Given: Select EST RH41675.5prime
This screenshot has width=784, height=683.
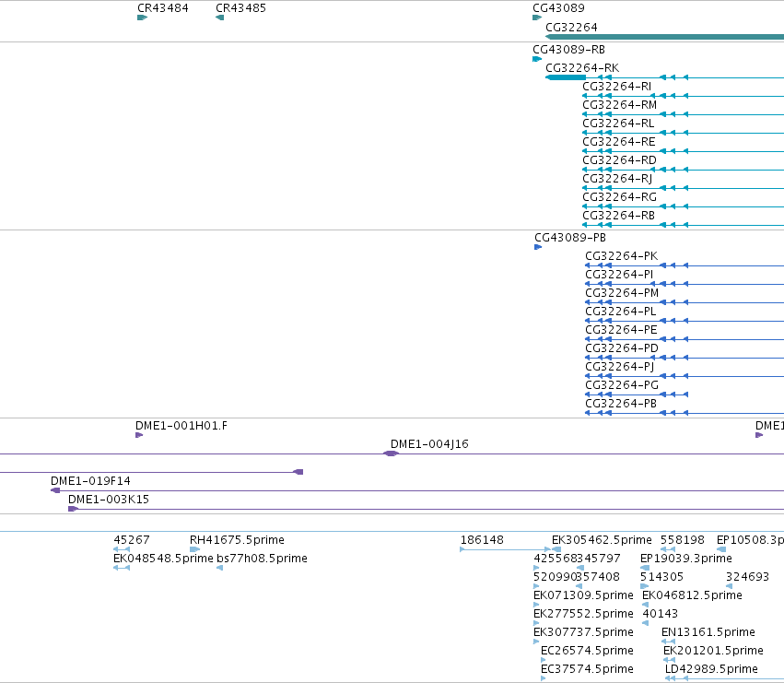Looking at the screenshot, I should pyautogui.click(x=237, y=540).
